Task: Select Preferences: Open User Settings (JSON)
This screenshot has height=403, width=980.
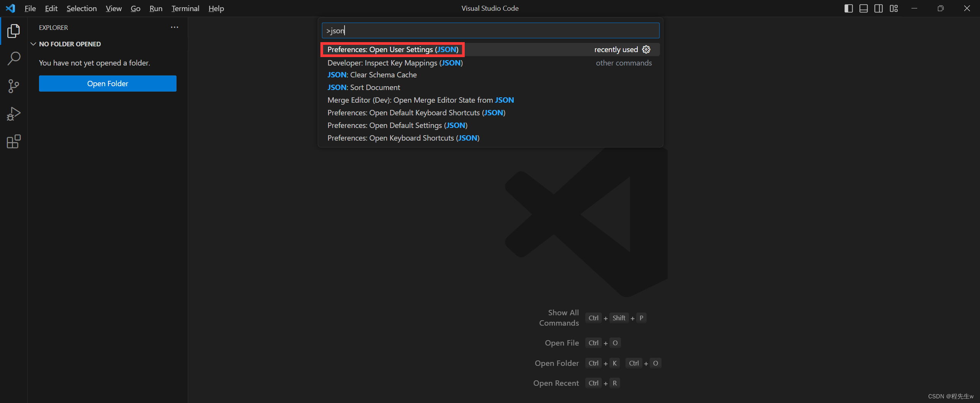Action: (392, 49)
